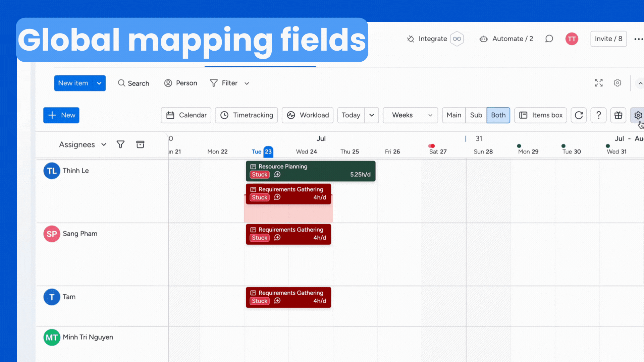The width and height of the screenshot is (644, 362).
Task: Select the Main view mode
Action: 453,115
